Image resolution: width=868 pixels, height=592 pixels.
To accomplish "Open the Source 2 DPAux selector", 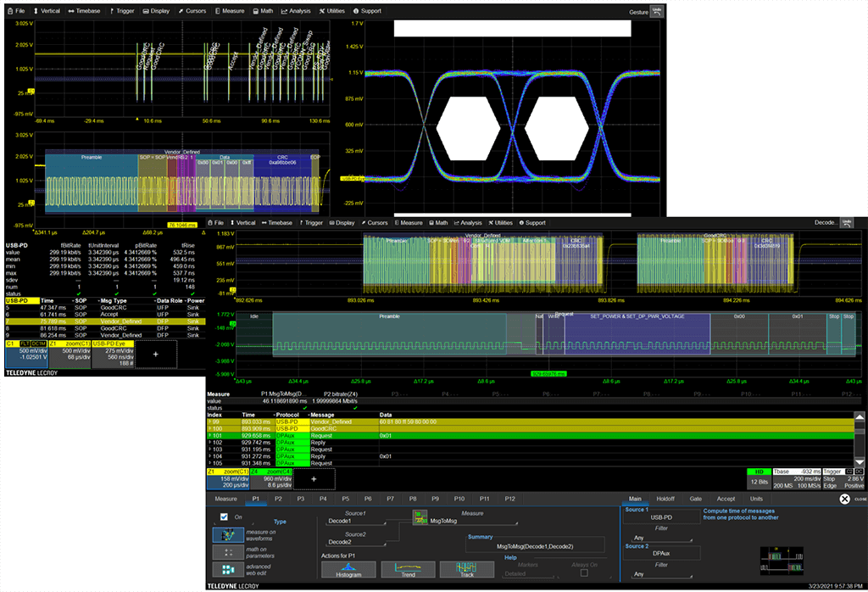I will [x=660, y=551].
